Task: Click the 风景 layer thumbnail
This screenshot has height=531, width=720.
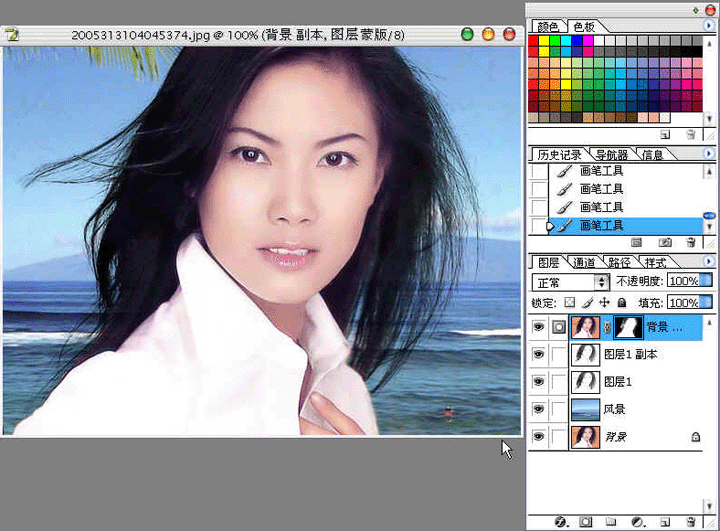Action: click(x=585, y=409)
